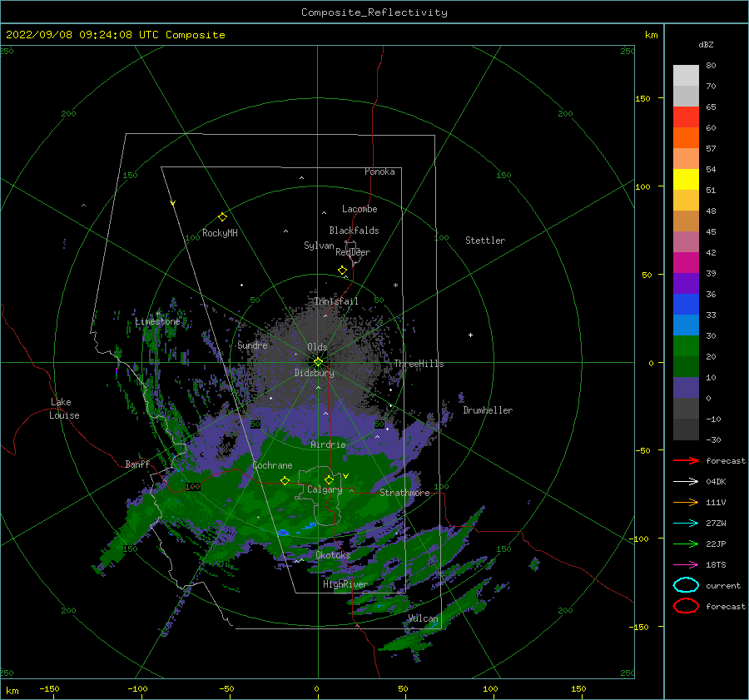This screenshot has height=700, width=749.
Task: Click the Olds label
Action: [x=317, y=347]
